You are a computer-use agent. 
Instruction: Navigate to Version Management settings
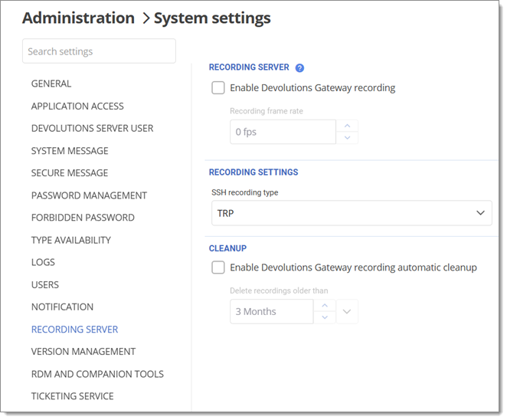tap(83, 352)
